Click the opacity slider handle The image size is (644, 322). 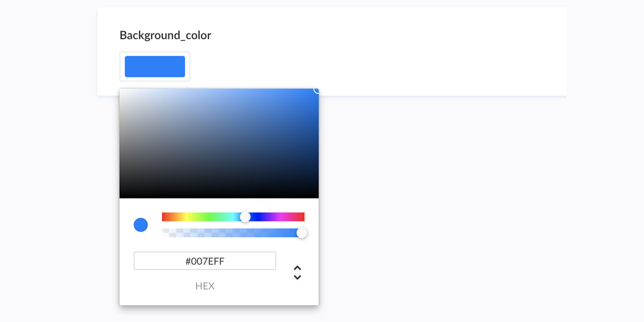coord(302,232)
